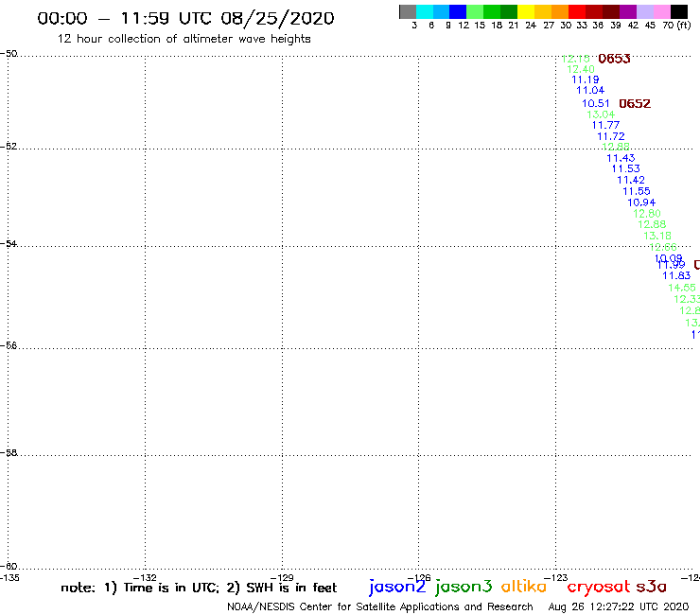Pick the pure blue swatch in the legend
The height and width of the screenshot is (615, 700).
pos(459,11)
